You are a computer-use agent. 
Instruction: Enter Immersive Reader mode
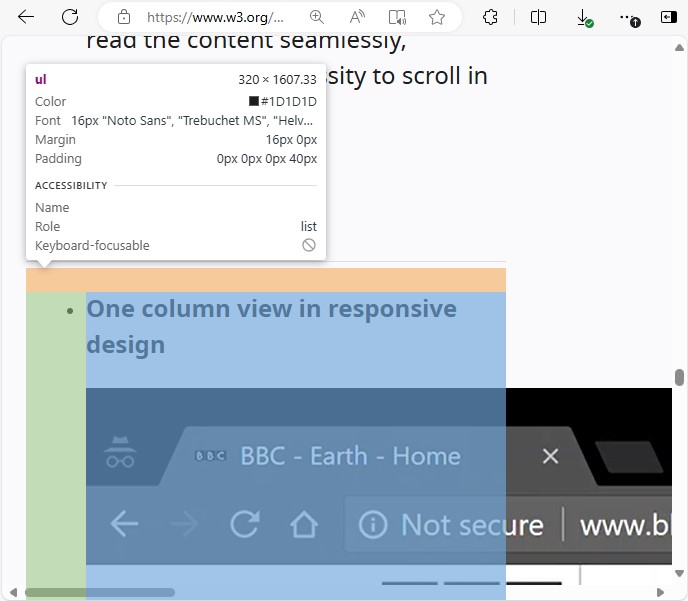(397, 17)
